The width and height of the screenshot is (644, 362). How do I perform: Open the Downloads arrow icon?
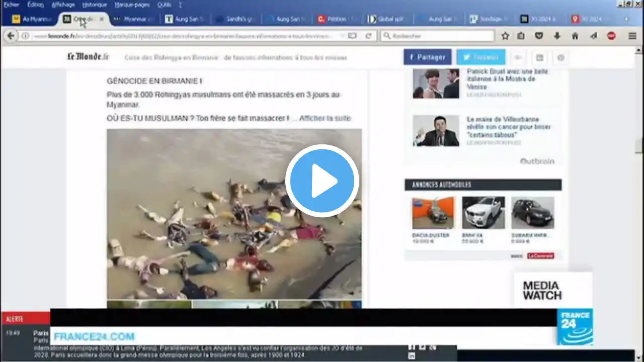557,36
